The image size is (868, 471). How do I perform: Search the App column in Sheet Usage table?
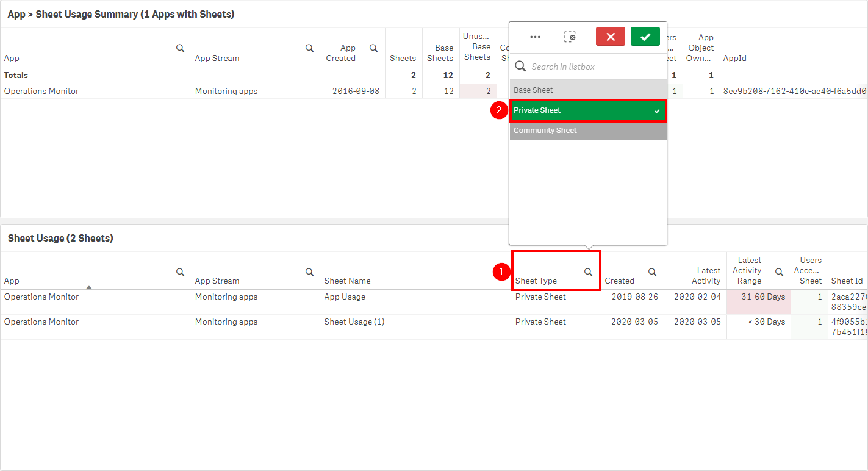click(x=180, y=272)
